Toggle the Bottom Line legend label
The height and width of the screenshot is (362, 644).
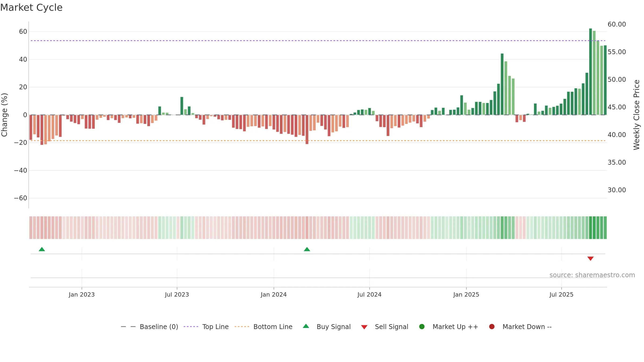tap(273, 327)
